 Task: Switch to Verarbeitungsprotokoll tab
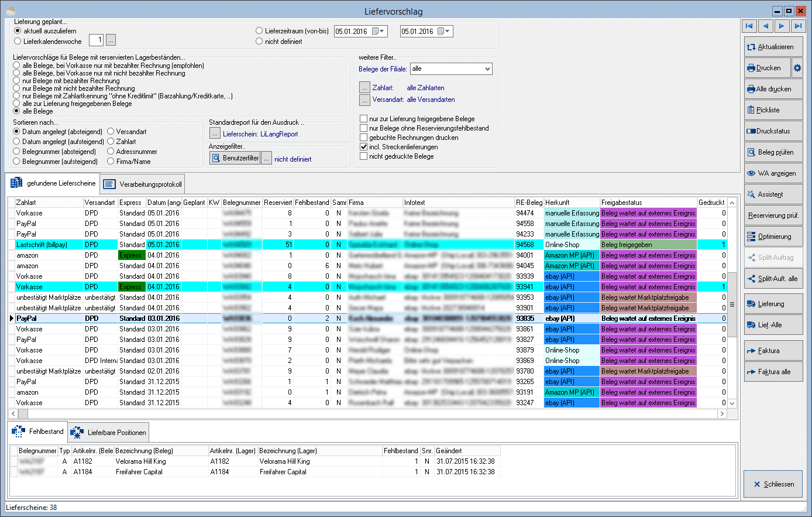pyautogui.click(x=143, y=184)
